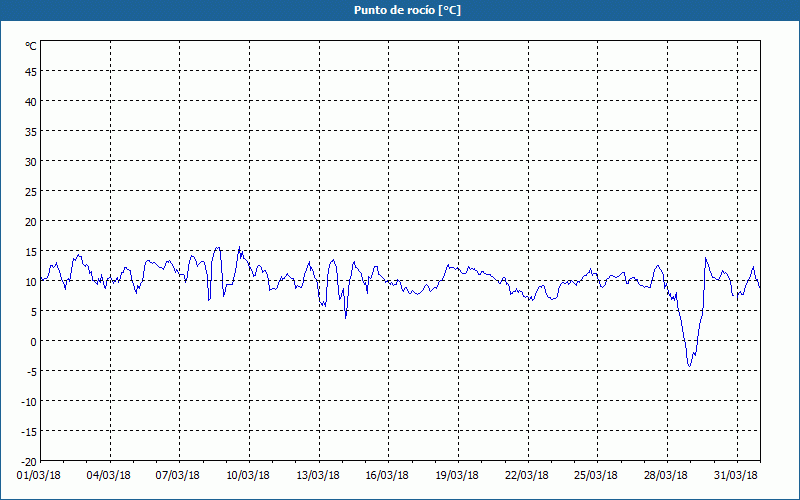
Task: Select the y-axis value 20
Action: 31,222
